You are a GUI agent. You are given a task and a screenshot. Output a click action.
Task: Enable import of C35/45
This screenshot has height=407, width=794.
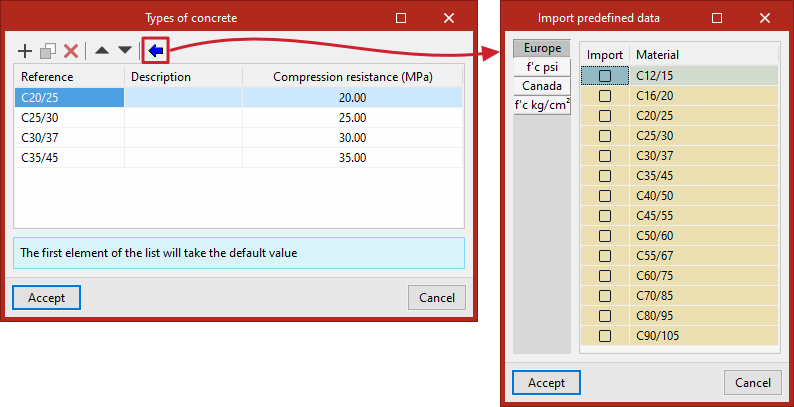click(x=605, y=176)
